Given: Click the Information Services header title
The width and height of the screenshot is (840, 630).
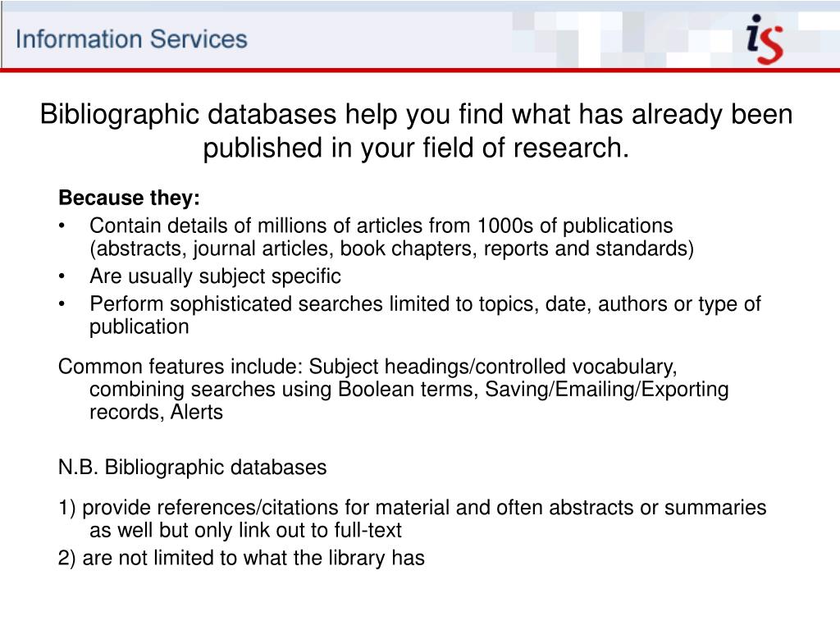Looking at the screenshot, I should 131,39.
